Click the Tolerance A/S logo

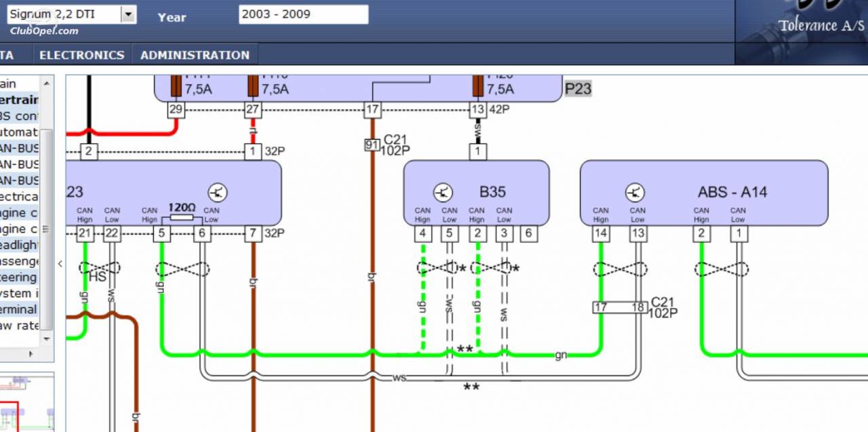tap(821, 26)
